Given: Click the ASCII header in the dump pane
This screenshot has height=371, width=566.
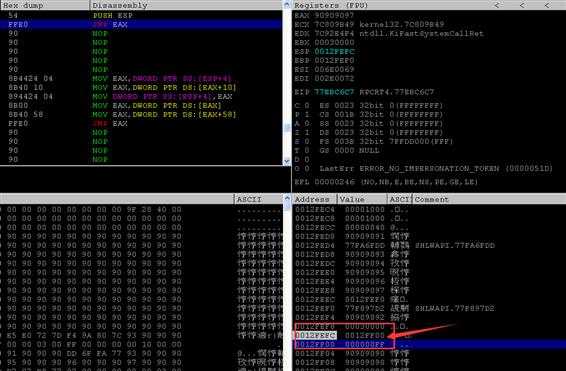Looking at the screenshot, I should pos(258,199).
